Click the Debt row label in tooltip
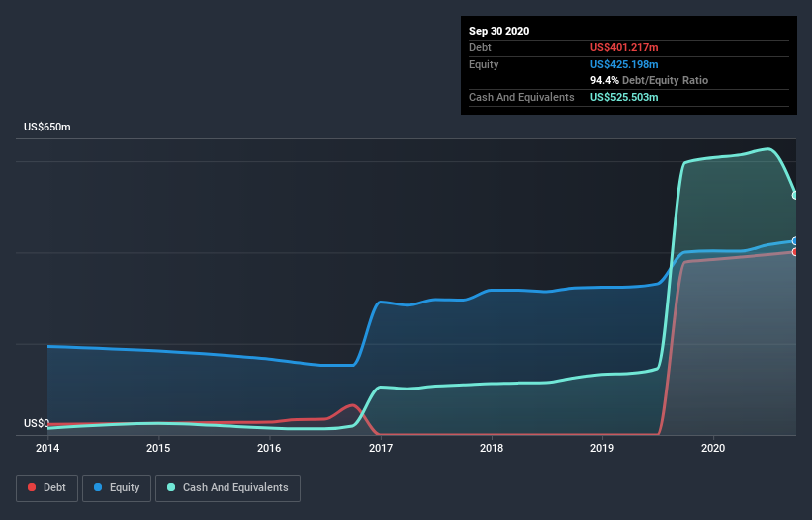Viewport: 812px width, 520px height. click(x=480, y=47)
